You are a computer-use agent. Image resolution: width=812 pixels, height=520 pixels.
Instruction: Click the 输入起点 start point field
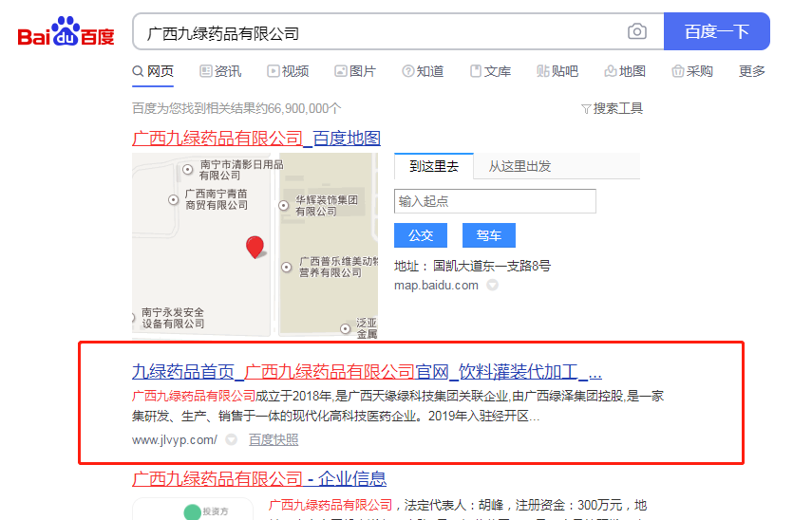[x=495, y=201]
